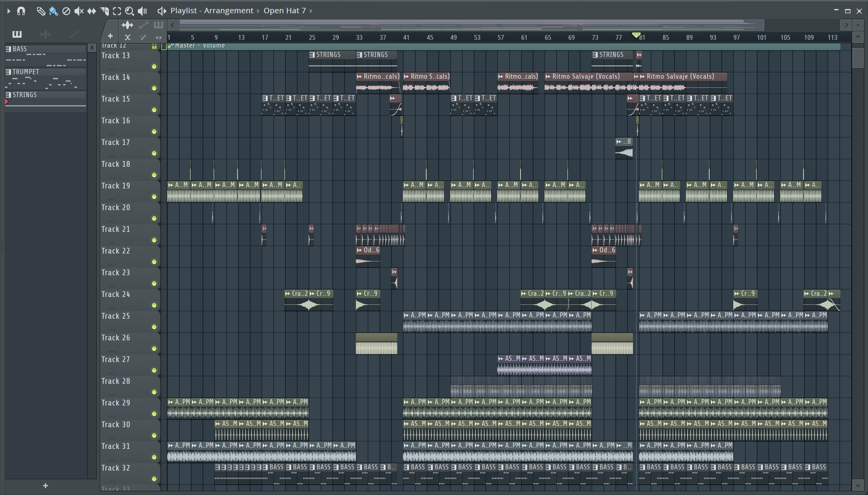Toggle the magnet snap icon
868x495 pixels.
(21, 11)
